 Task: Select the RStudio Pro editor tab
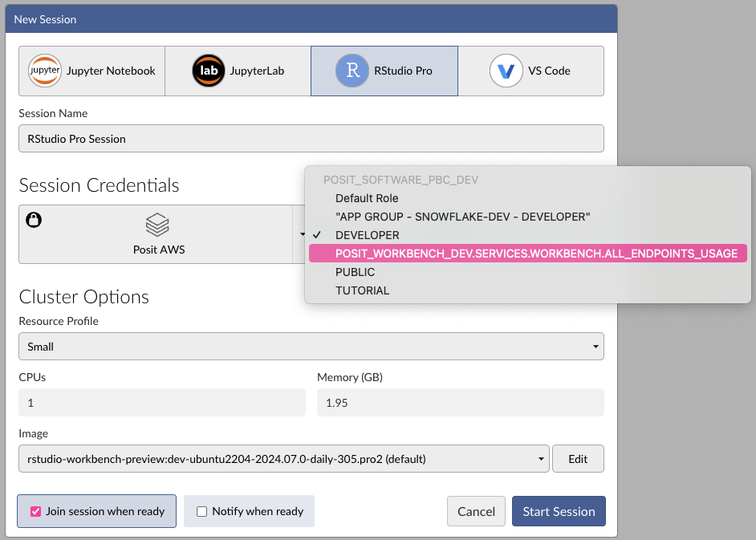point(384,71)
